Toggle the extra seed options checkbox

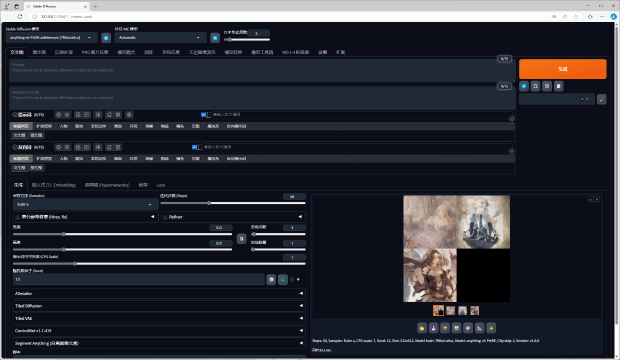pos(292,280)
